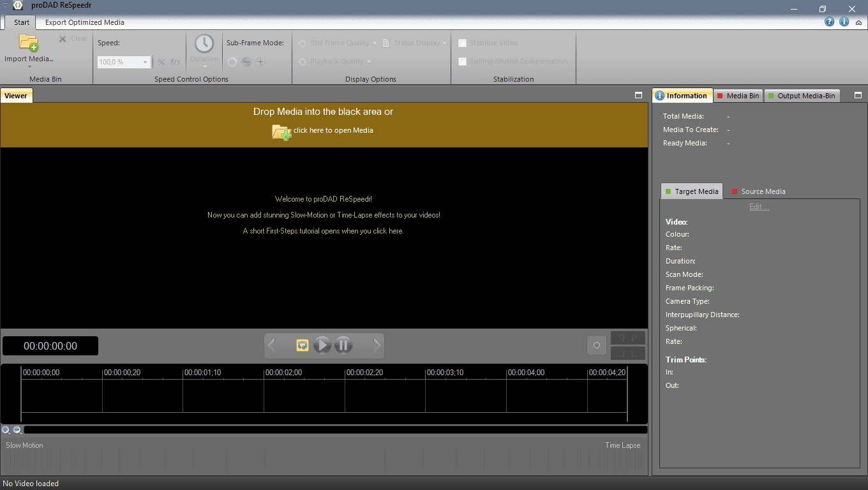The width and height of the screenshot is (868, 490).
Task: Click 'click here to open Media' link
Action: [x=333, y=130]
